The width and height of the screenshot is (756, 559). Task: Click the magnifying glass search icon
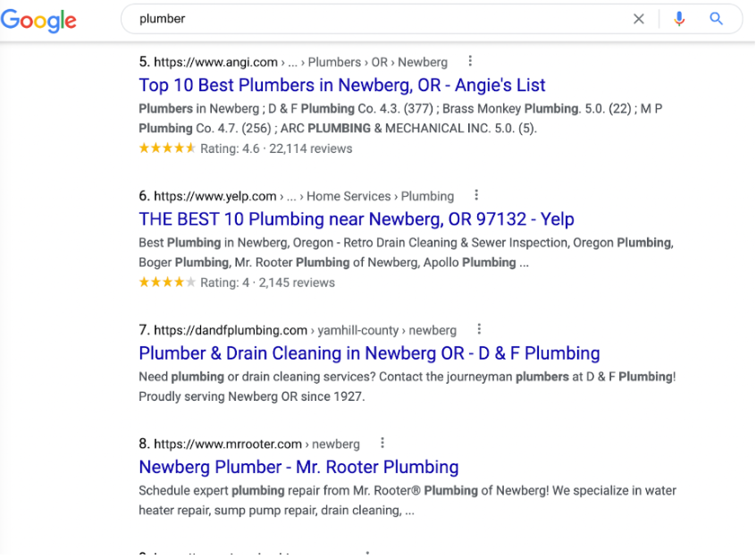click(716, 18)
